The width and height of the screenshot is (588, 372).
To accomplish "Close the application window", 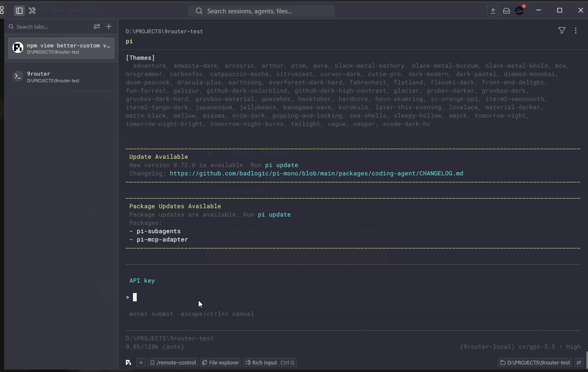I will 581,10.
